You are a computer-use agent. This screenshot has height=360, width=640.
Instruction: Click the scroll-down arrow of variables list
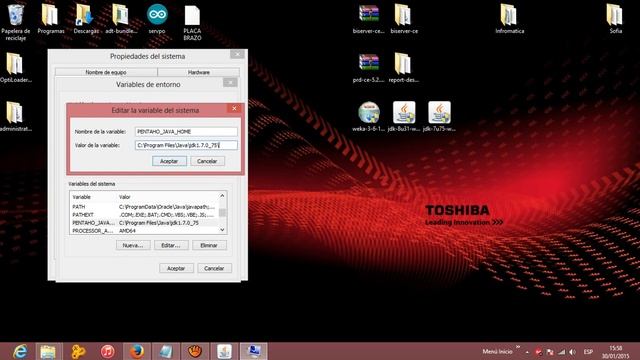[x=222, y=230]
